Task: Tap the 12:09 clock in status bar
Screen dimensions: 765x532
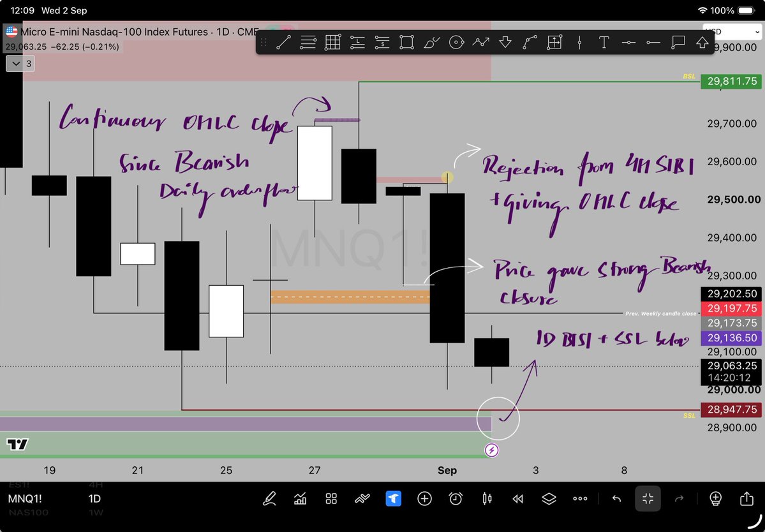Action: (22, 10)
